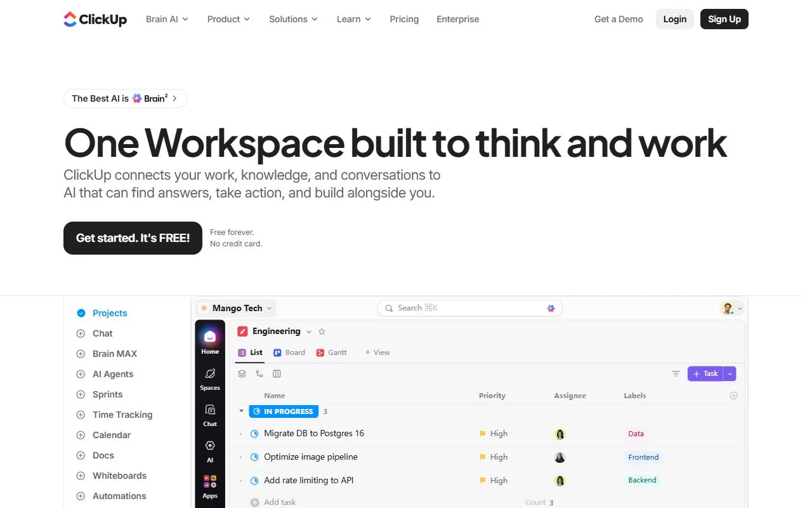Add a column with the plus circle icon
This screenshot has width=812, height=508.
coord(733,396)
